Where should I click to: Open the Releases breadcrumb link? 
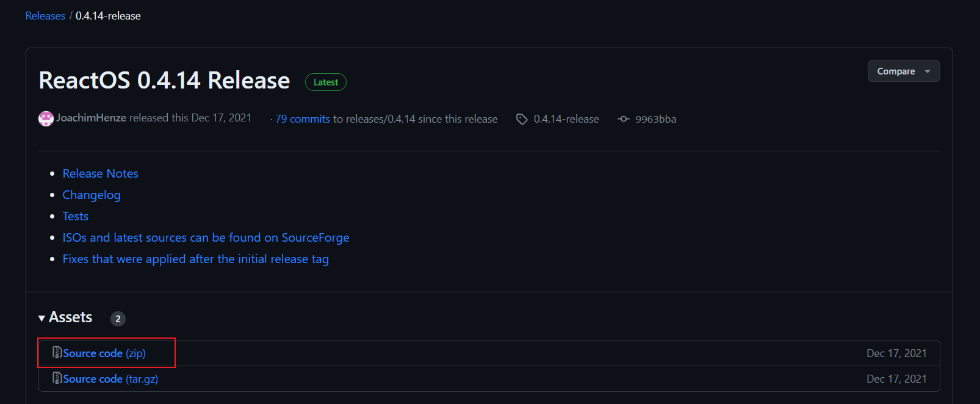pos(45,16)
